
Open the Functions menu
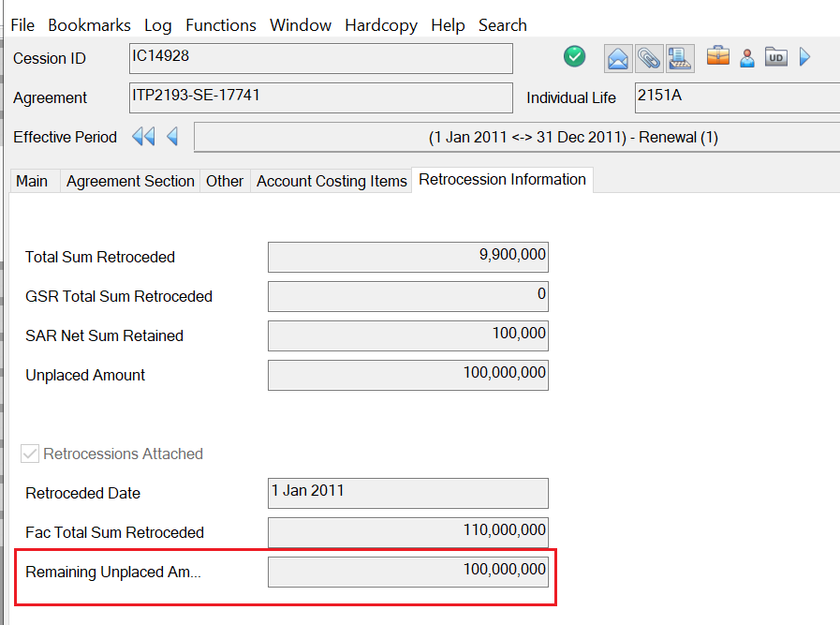click(221, 25)
